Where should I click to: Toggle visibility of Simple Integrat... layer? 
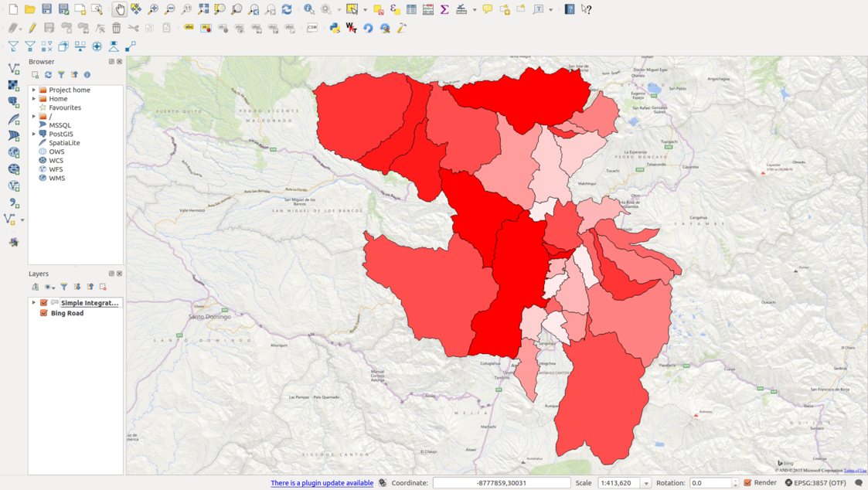tap(44, 303)
